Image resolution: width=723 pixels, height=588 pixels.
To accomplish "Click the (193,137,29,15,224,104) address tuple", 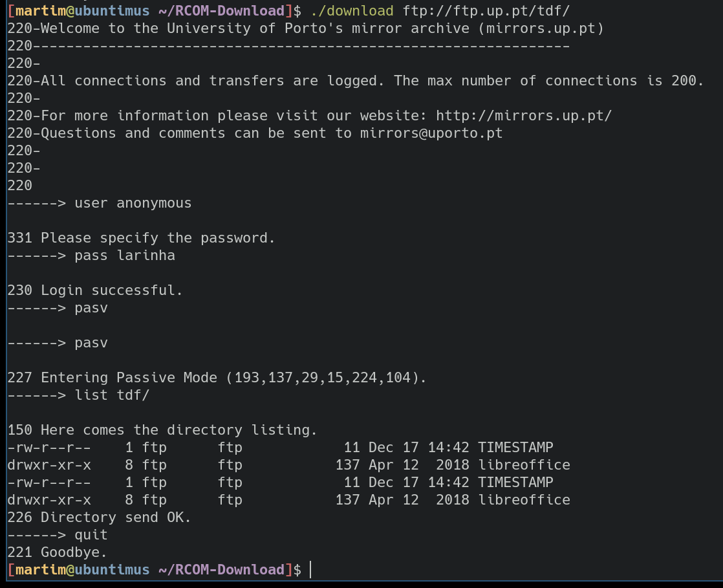I will pyautogui.click(x=322, y=377).
